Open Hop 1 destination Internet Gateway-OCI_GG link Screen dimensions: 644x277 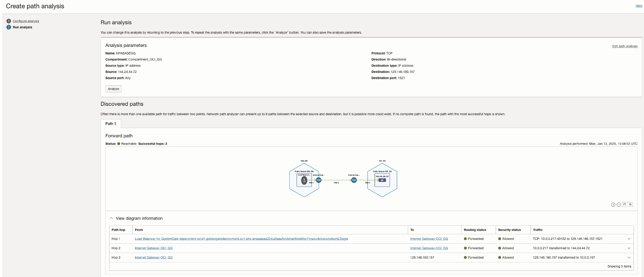429,239
